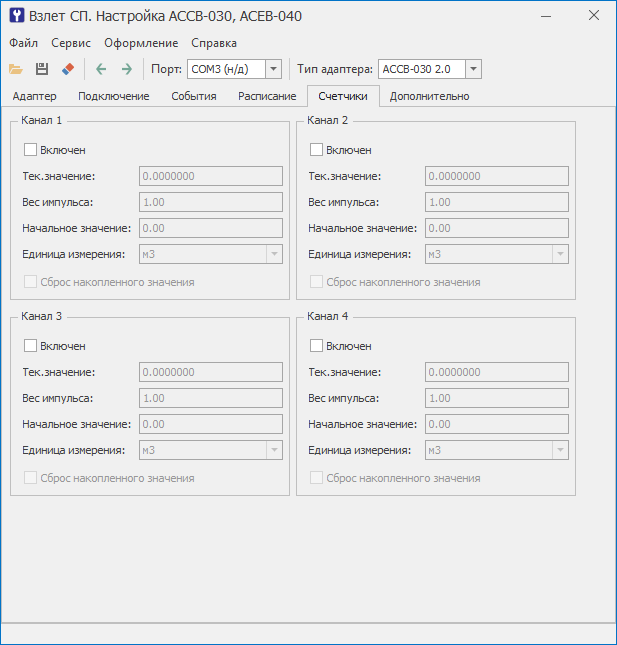
Task: Select the События tab
Action: pyautogui.click(x=193, y=96)
